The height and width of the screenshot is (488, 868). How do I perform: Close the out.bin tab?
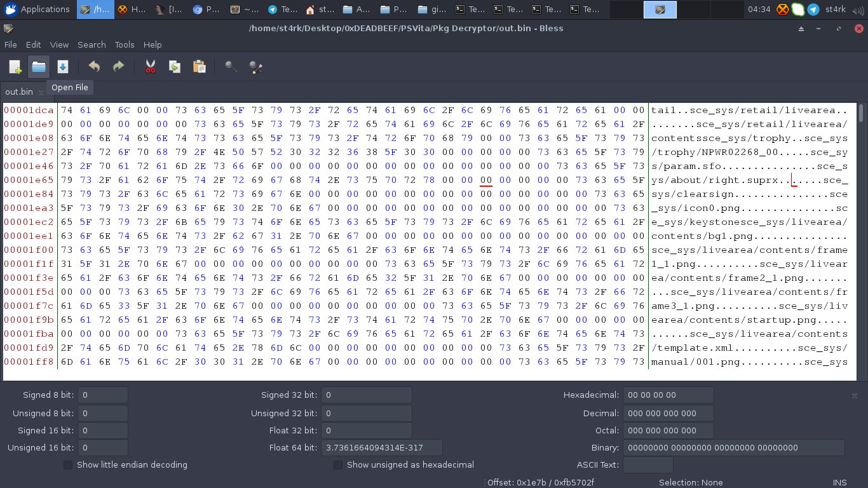coord(41,92)
